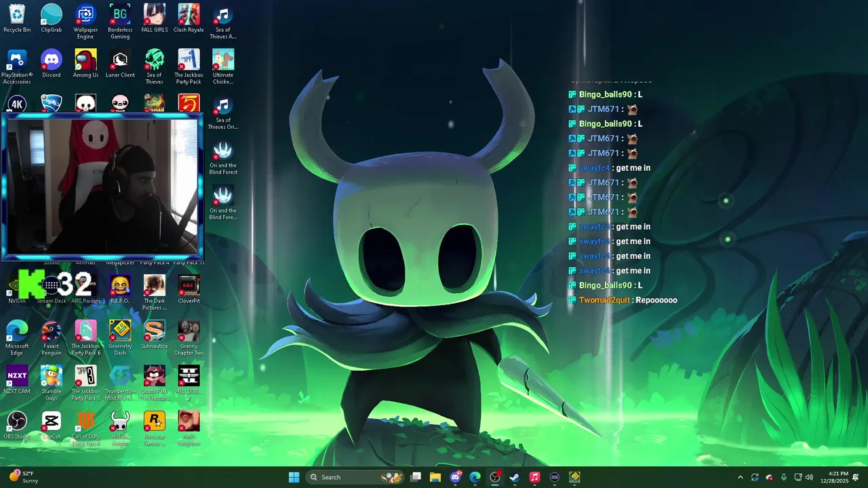Select Call of Duty Black Ops 4 icon
The image size is (868, 488).
click(85, 428)
